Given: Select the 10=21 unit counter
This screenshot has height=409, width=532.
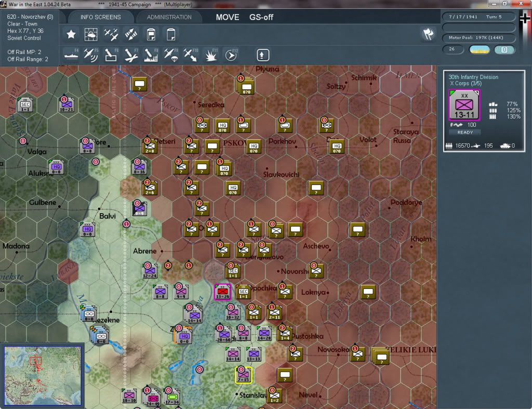Looking at the screenshot, I should (66, 104).
